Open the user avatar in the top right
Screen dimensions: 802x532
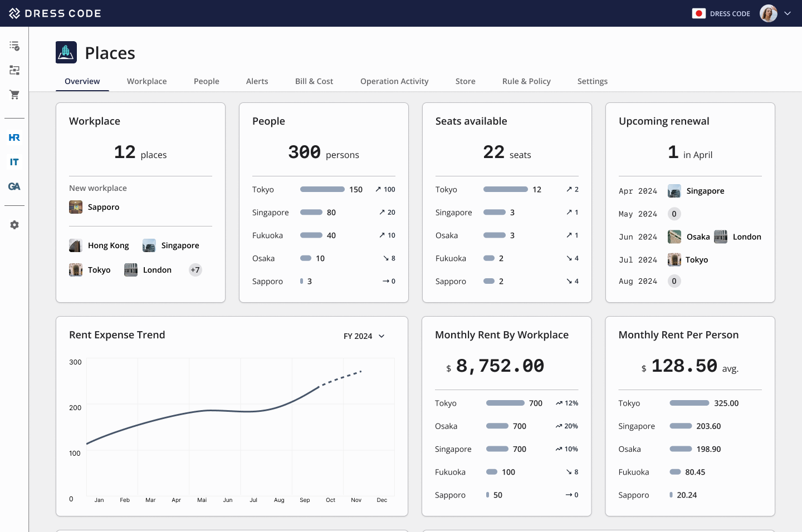[768, 13]
